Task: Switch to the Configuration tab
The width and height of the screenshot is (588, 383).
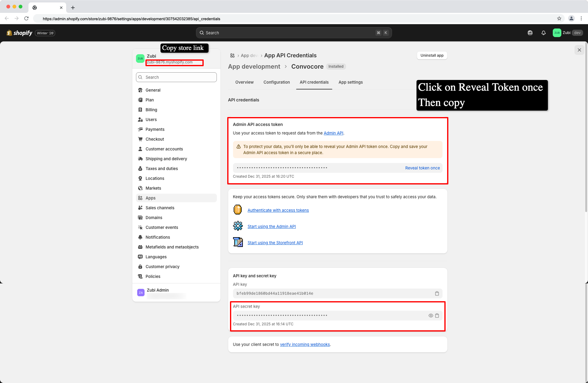Action: (x=277, y=82)
